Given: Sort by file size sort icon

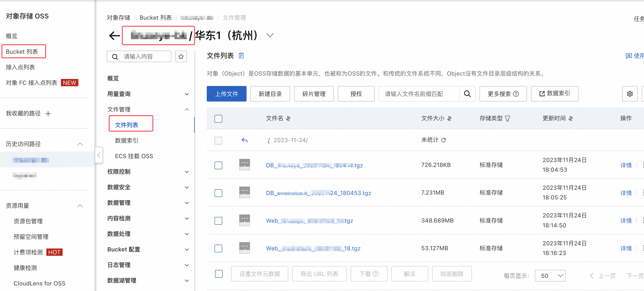Looking at the screenshot, I should tap(449, 118).
